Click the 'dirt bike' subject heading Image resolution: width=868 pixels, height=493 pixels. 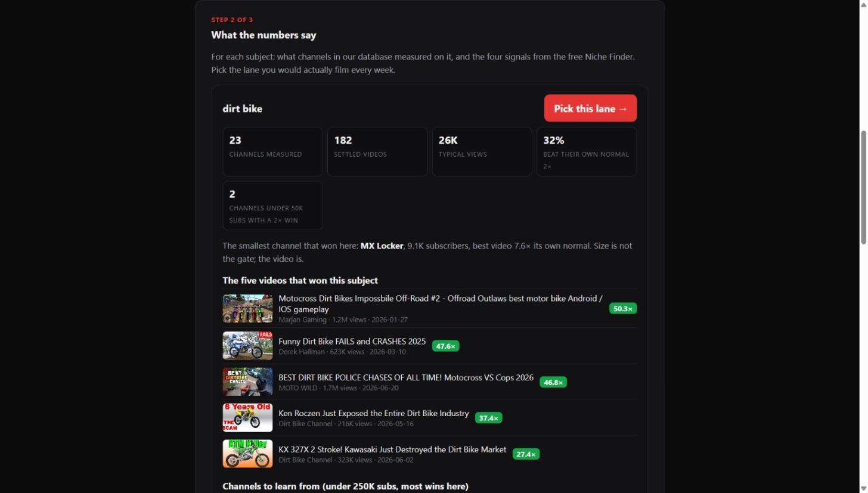243,108
